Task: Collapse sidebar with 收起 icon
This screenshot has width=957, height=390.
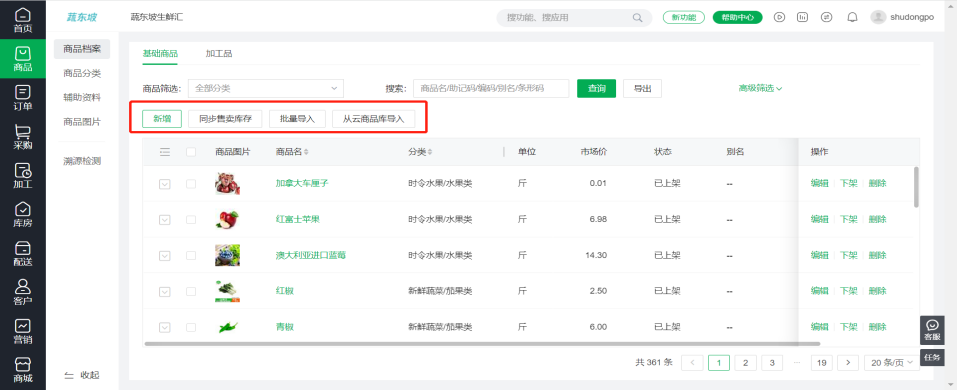Action: pyautogui.click(x=69, y=375)
